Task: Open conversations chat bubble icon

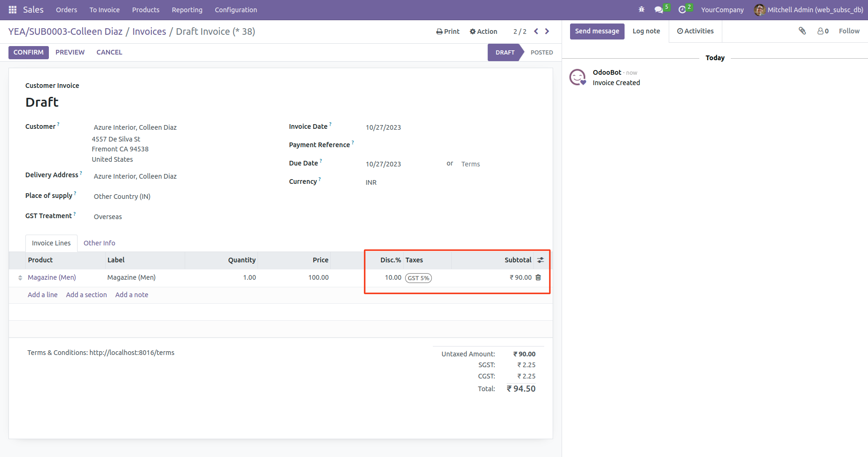Action: (x=659, y=10)
